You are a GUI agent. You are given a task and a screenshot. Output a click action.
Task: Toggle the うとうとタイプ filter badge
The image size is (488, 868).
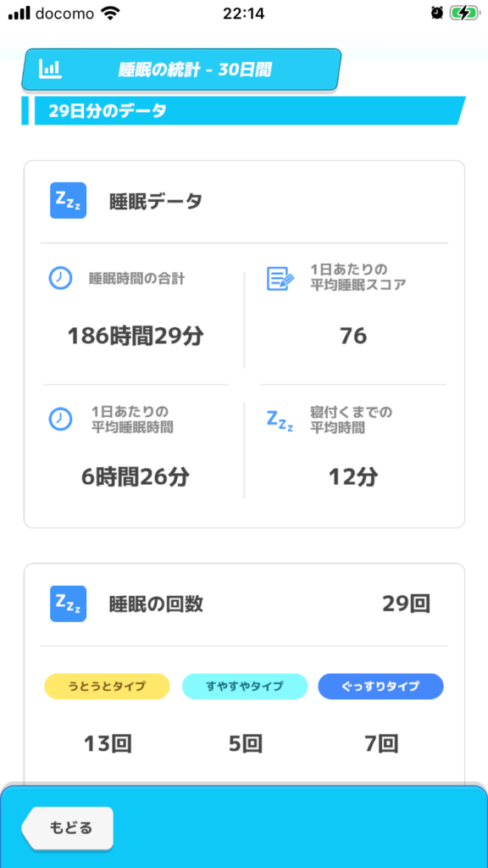[x=106, y=687]
